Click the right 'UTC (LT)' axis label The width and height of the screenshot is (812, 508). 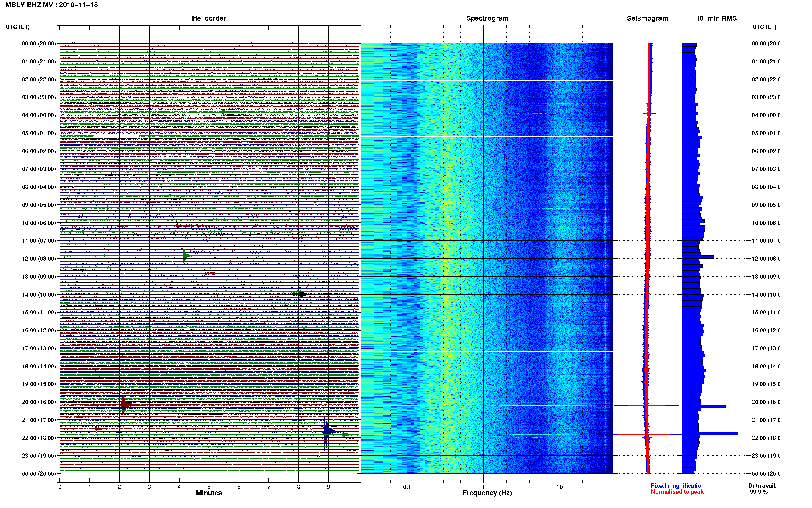764,27
